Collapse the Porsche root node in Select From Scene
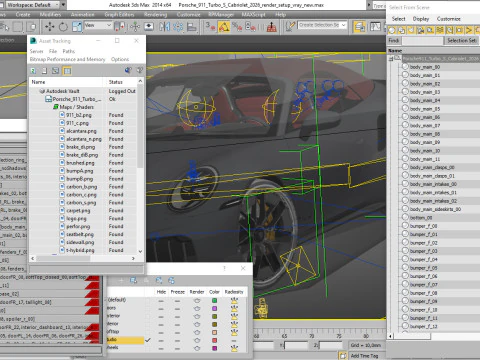The width and height of the screenshot is (480, 360). 391,59
